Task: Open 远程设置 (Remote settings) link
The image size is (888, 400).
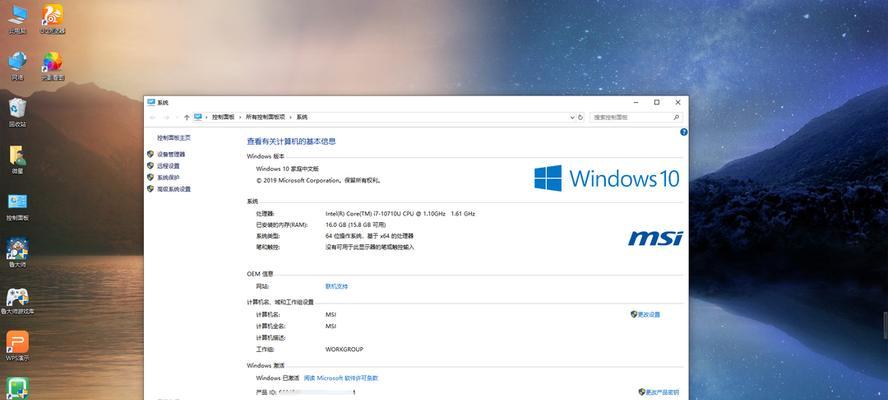Action: (x=168, y=166)
